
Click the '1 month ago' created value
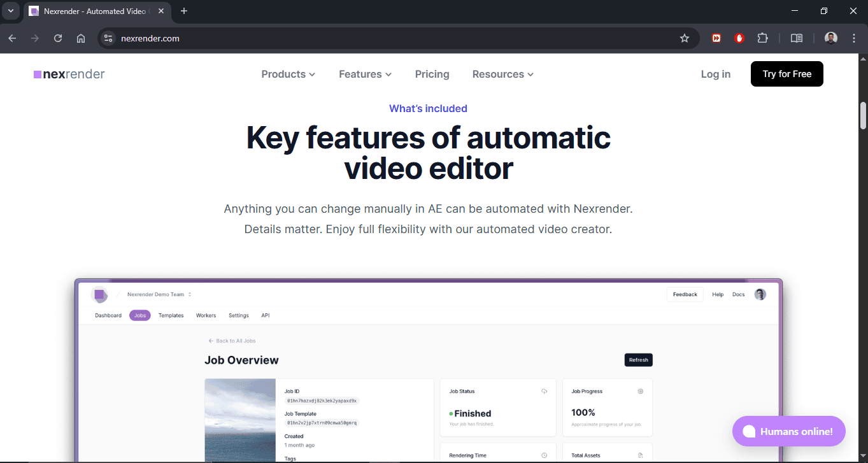[299, 445]
